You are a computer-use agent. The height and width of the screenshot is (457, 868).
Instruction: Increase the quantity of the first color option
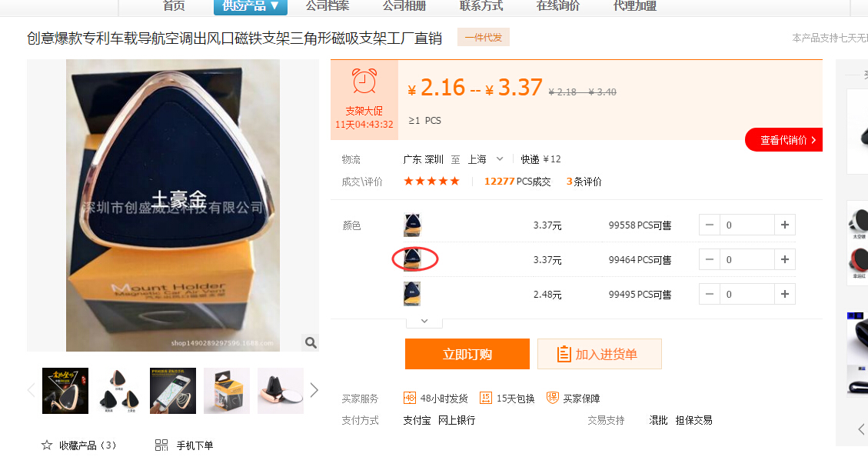tap(784, 225)
